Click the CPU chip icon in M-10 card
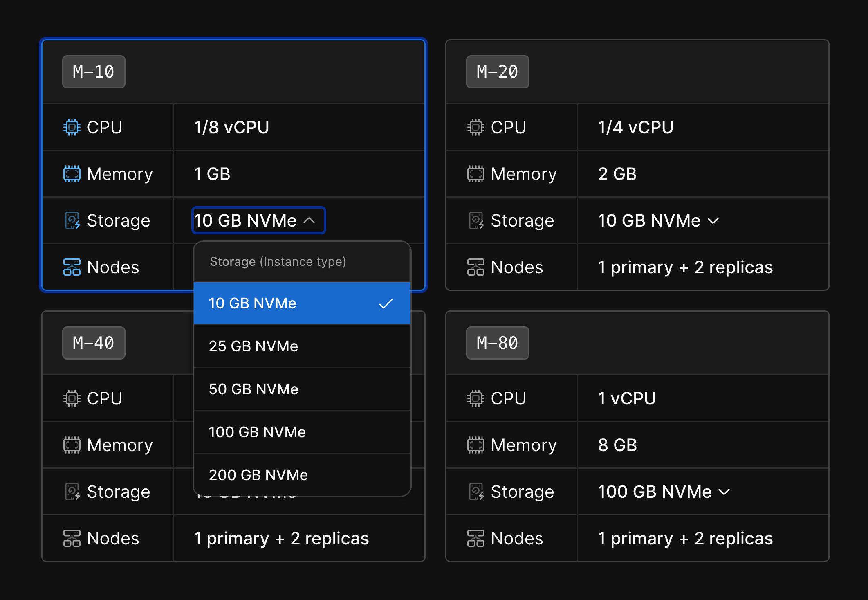The height and width of the screenshot is (600, 868). pyautogui.click(x=72, y=127)
